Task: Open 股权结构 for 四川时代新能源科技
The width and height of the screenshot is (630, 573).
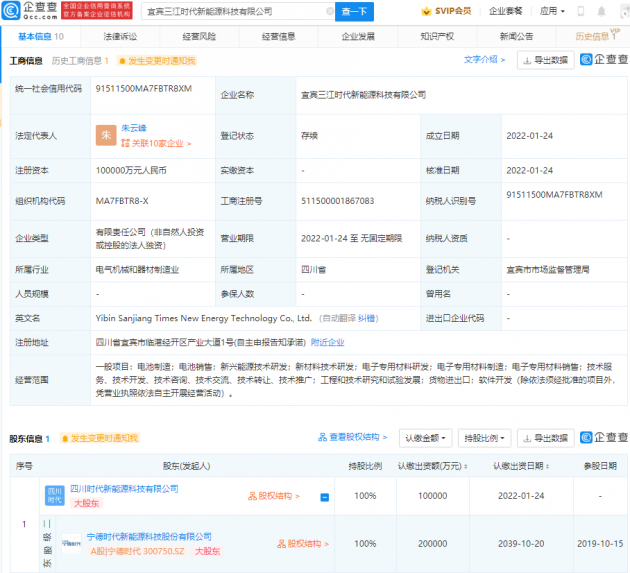Action: click(274, 496)
